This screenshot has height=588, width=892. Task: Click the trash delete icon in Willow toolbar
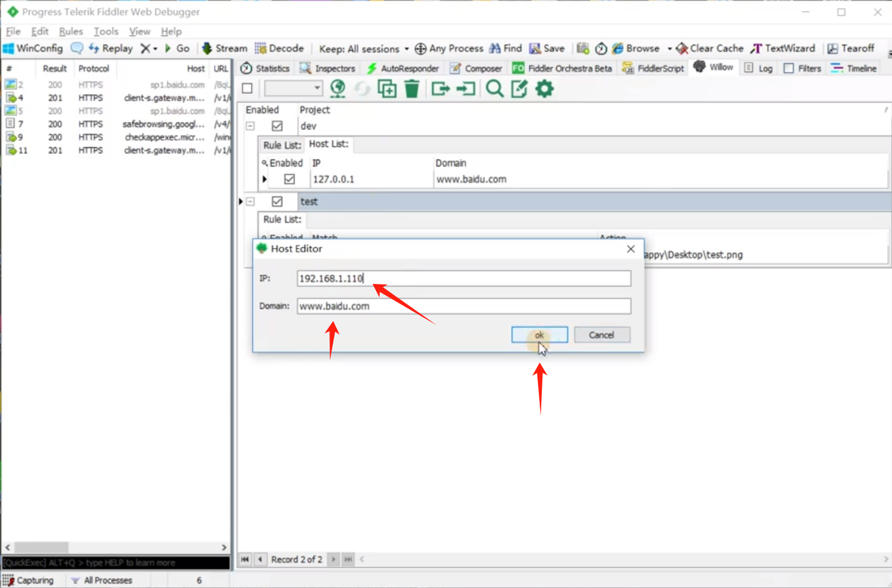pos(412,88)
